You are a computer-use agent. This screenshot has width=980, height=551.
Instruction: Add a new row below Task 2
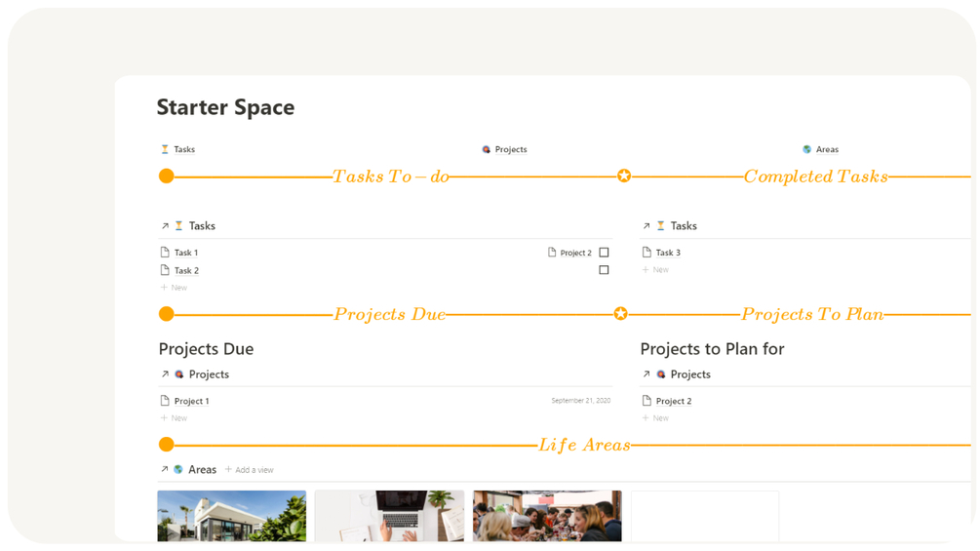175,288
